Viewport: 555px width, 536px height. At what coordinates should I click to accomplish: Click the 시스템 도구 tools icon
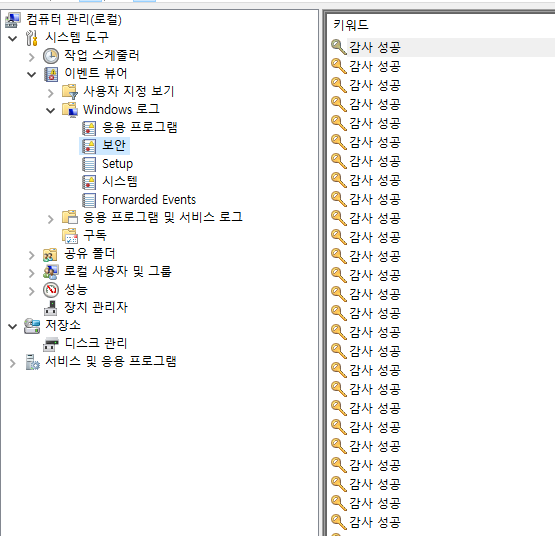[x=32, y=38]
